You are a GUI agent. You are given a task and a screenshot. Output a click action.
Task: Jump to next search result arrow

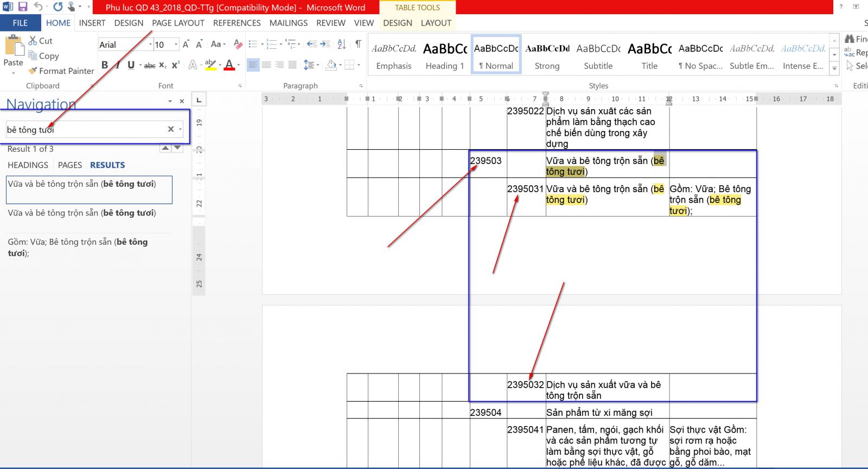click(177, 148)
